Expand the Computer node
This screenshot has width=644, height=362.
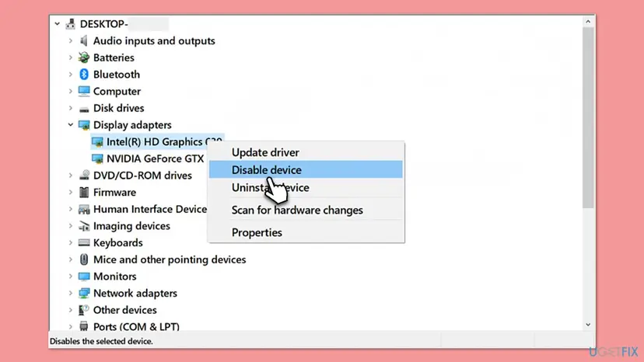click(71, 91)
